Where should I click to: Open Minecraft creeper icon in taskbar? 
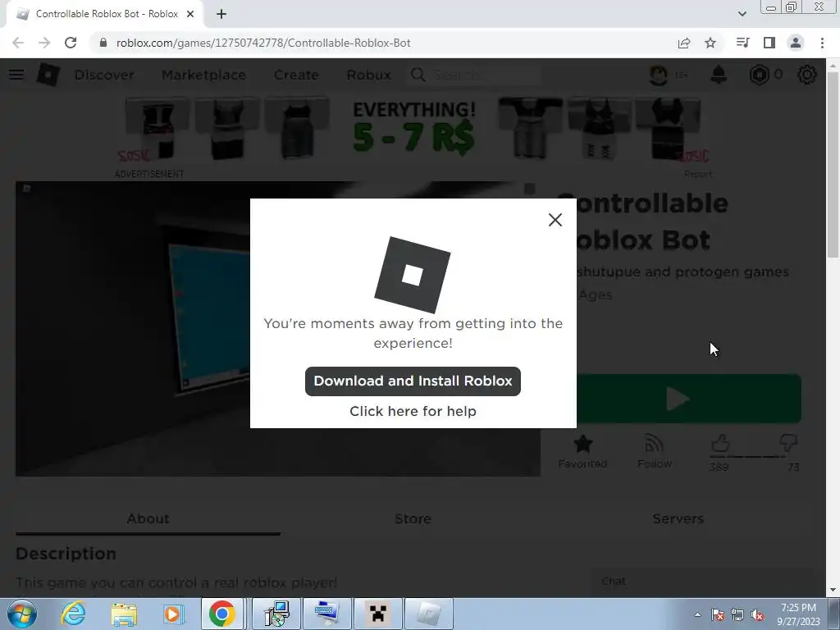[x=377, y=614]
